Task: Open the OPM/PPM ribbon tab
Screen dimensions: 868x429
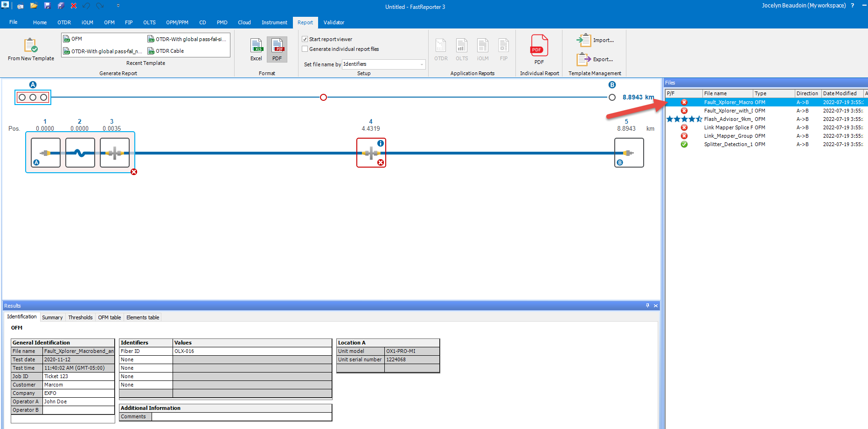Action: (177, 22)
